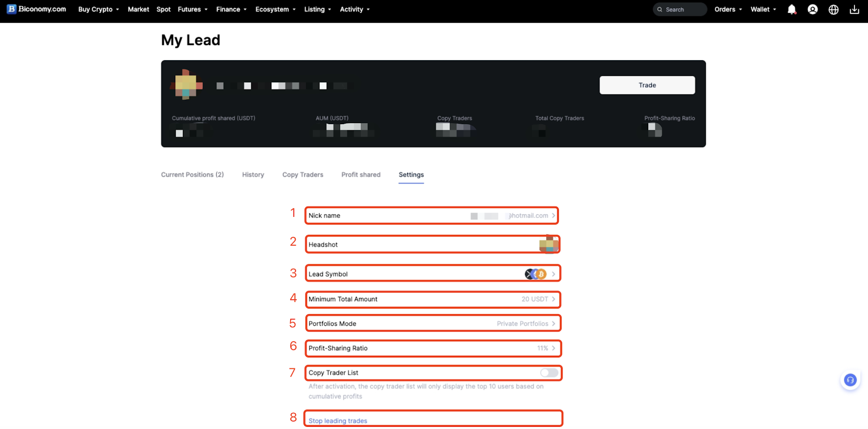Open the user account profile icon
Viewport: 868px width, 429px height.
[813, 9]
